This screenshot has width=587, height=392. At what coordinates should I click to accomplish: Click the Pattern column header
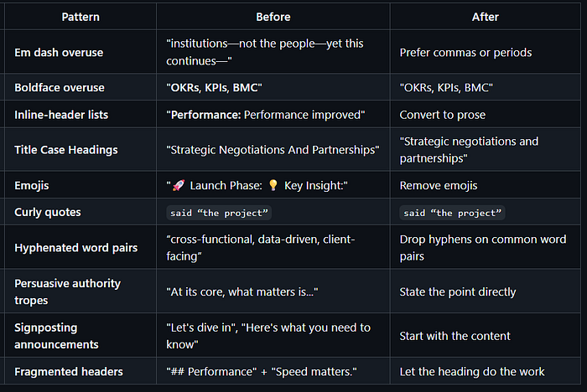pyautogui.click(x=79, y=16)
